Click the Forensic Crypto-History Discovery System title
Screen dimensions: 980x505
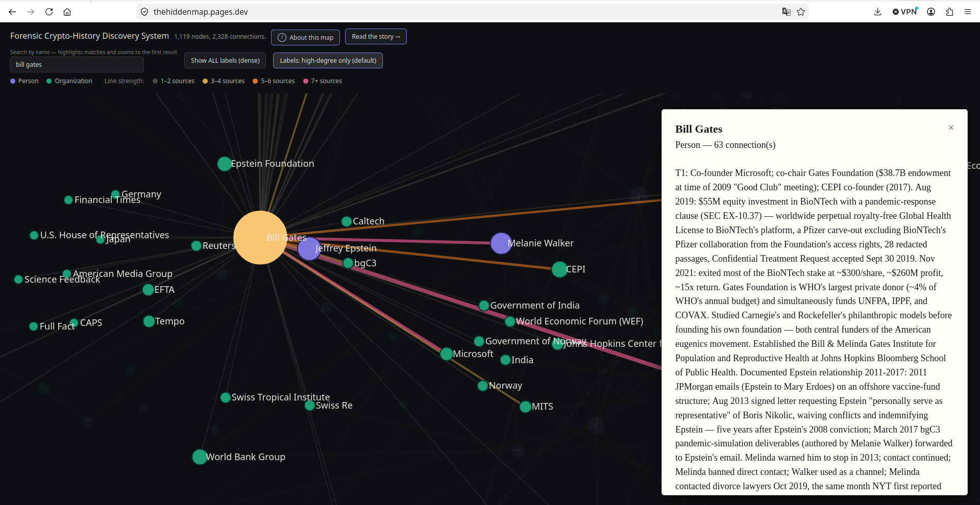(89, 36)
